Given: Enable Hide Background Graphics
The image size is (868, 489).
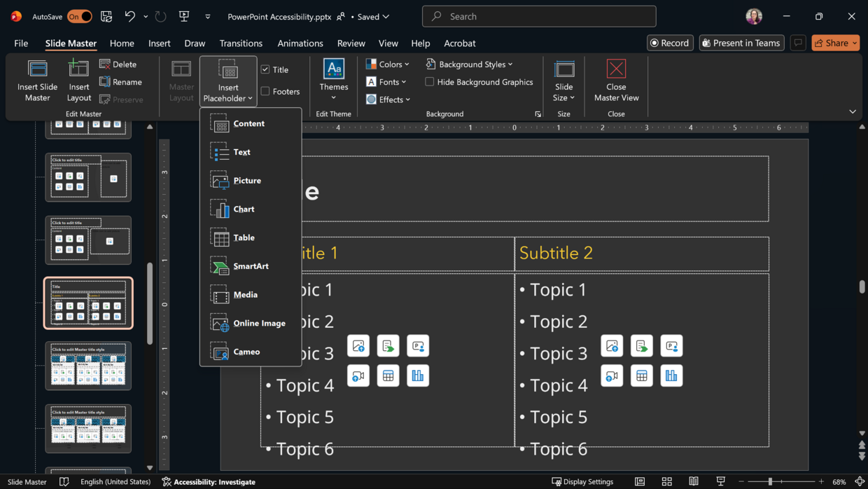Looking at the screenshot, I should click(x=429, y=81).
